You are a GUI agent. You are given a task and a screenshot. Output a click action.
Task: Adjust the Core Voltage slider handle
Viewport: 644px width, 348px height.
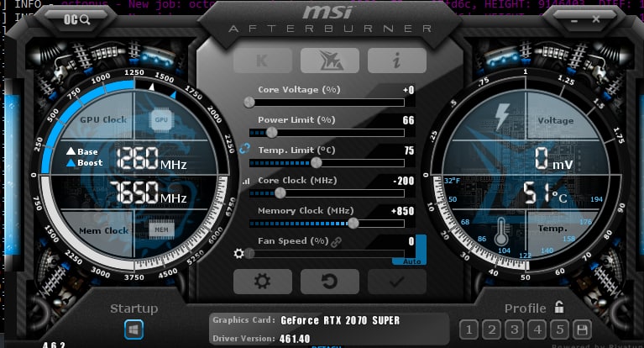[x=249, y=103]
